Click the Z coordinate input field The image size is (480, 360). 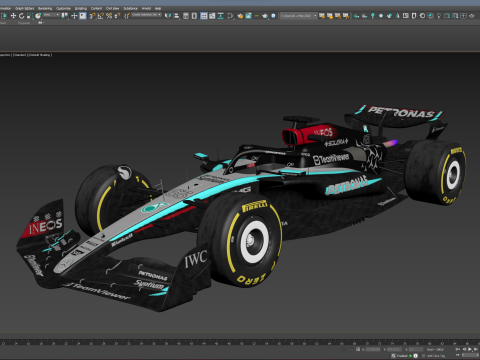pos(415,349)
